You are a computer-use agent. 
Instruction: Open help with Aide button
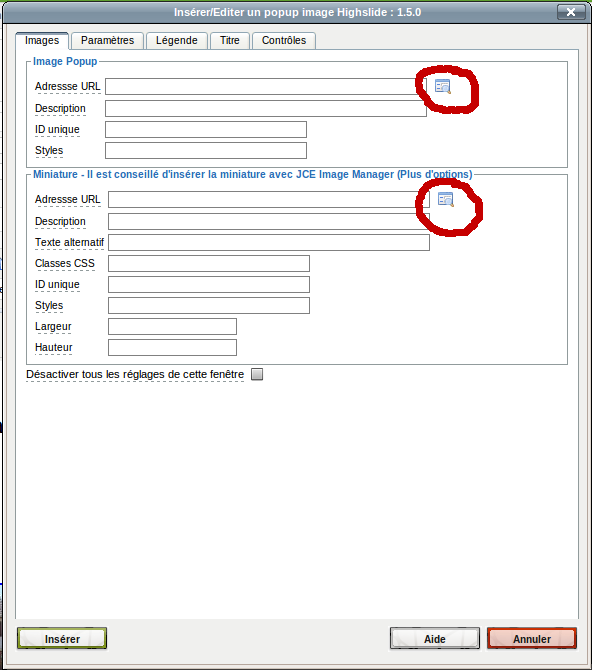(435, 639)
